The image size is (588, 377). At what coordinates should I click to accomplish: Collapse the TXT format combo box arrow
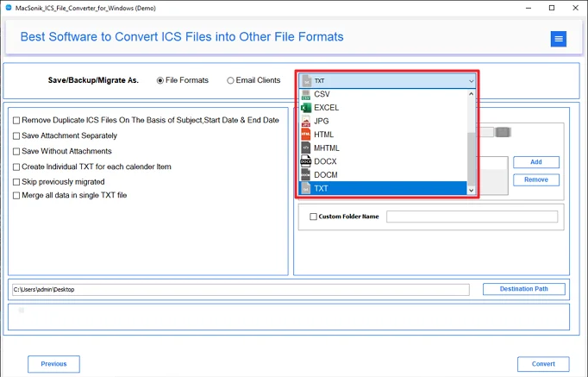point(471,80)
